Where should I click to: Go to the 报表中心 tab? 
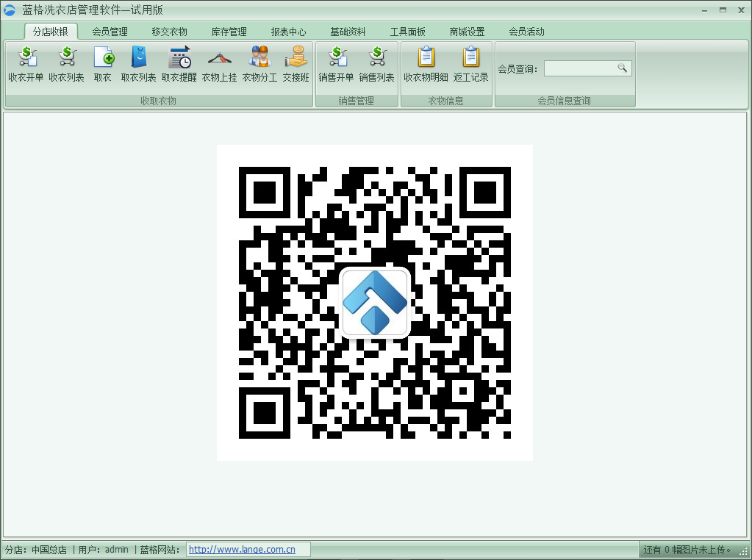click(288, 32)
